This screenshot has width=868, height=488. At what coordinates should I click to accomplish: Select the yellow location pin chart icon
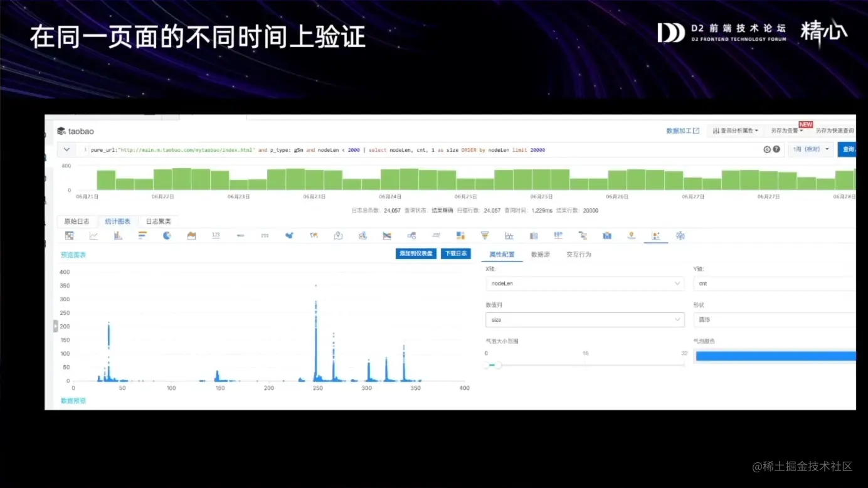632,236
